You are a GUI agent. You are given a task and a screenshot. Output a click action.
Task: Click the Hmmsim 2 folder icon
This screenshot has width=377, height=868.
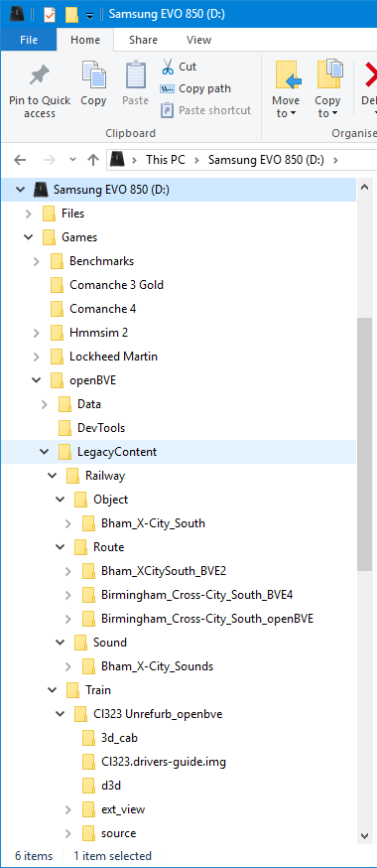(57, 333)
